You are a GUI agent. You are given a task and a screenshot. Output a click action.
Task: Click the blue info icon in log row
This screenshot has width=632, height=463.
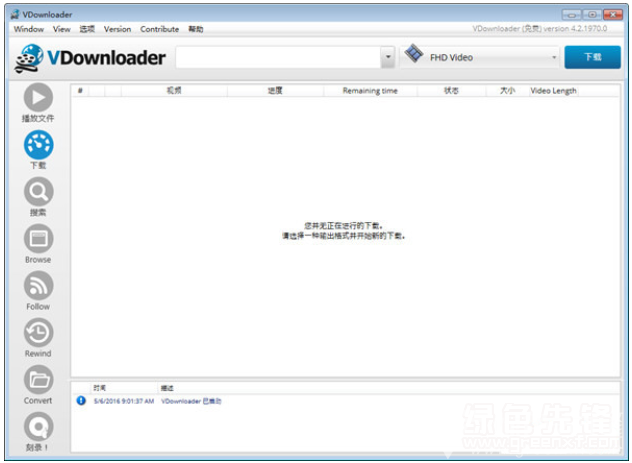(81, 401)
